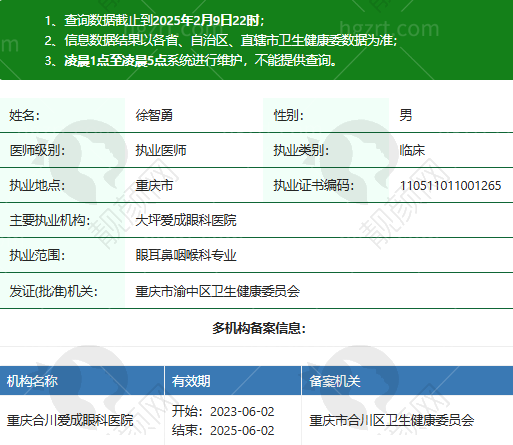Image resolution: width=513 pixels, height=445 pixels.
Task: Select the value 临床
Action: 412,150
